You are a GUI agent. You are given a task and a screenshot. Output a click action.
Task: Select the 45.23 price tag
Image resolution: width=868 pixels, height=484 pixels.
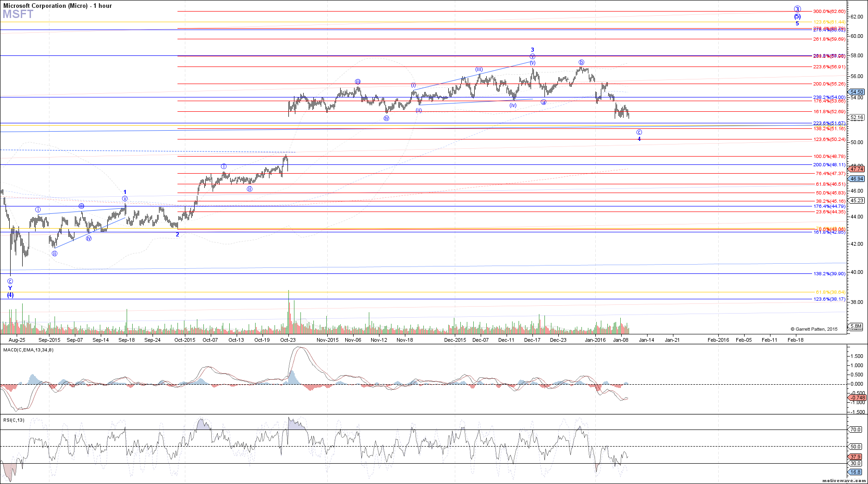coord(857,200)
